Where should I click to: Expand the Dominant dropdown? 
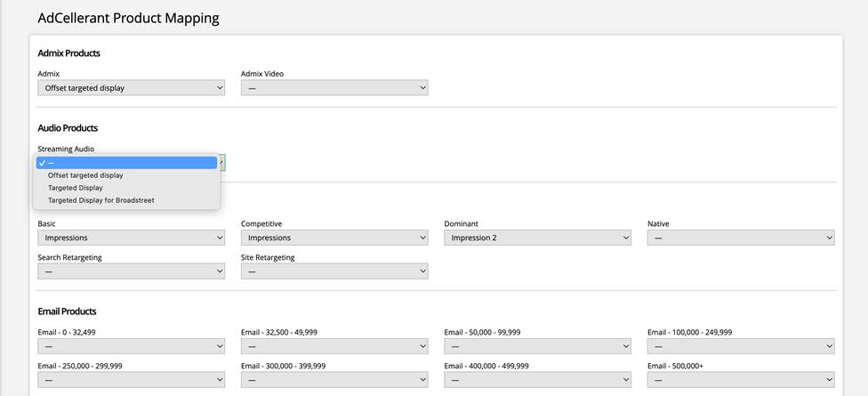[537, 238]
